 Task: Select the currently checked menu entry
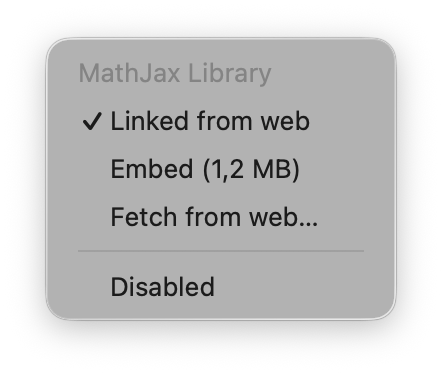(x=221, y=121)
